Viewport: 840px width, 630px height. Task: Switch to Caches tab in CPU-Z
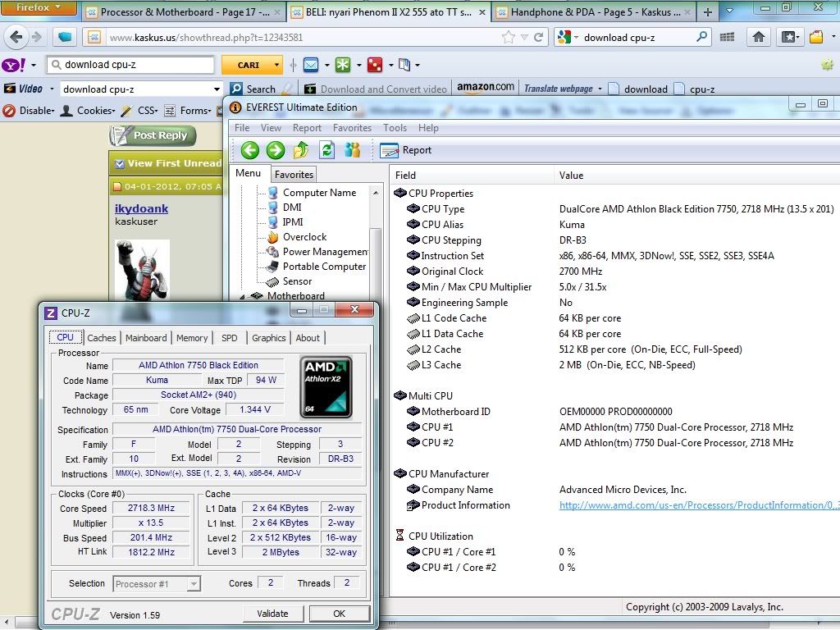pos(101,338)
